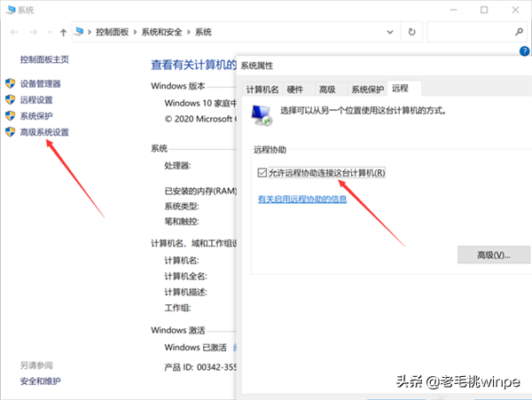This screenshot has height=400, width=532.
Task: Refresh the System control panel page
Action: click(411, 32)
